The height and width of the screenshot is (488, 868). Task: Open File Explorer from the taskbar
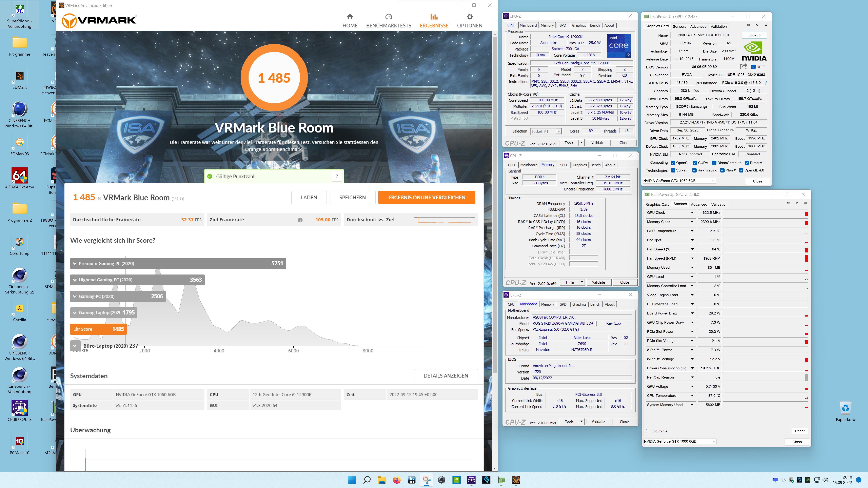[x=381, y=480]
